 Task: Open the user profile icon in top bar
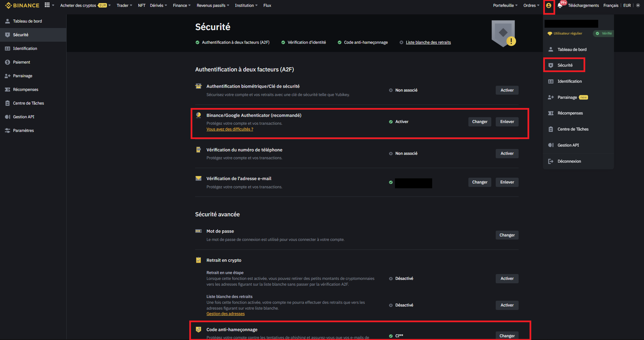549,5
